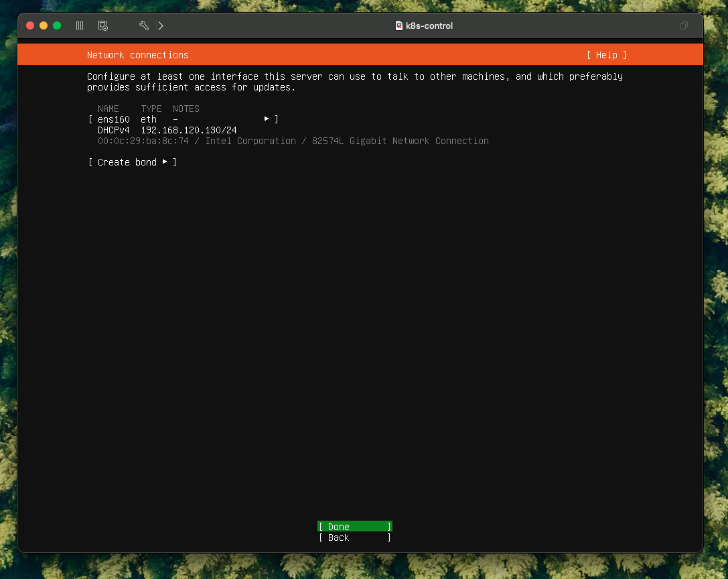The height and width of the screenshot is (579, 728).
Task: Expand the toolbar chevron arrow
Action: click(x=161, y=25)
